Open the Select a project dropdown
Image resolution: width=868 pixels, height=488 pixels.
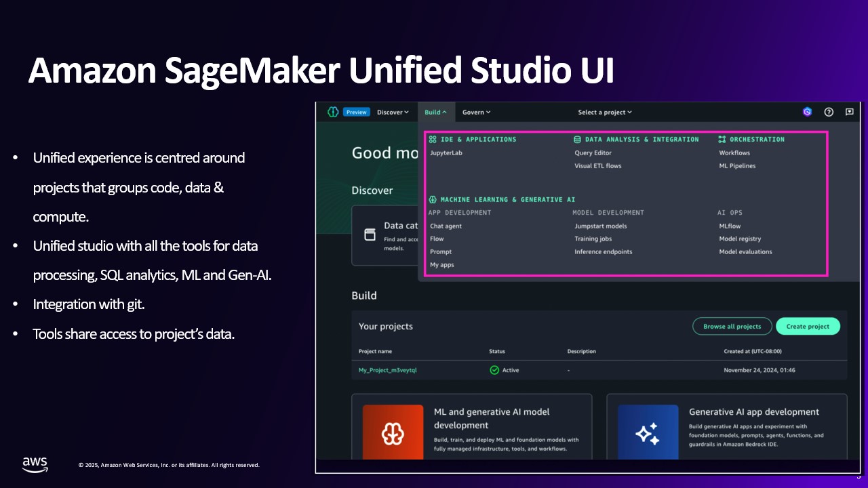click(x=605, y=113)
